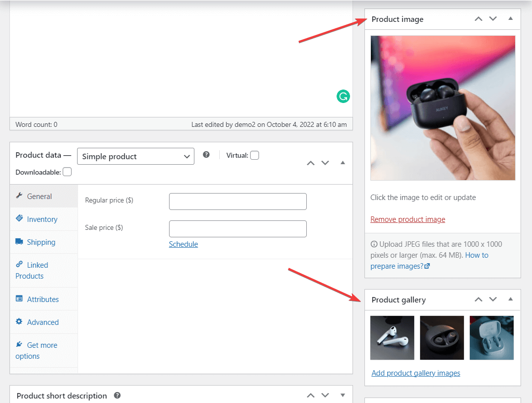Open the Inventory tab
The width and height of the screenshot is (532, 403).
[x=44, y=219]
